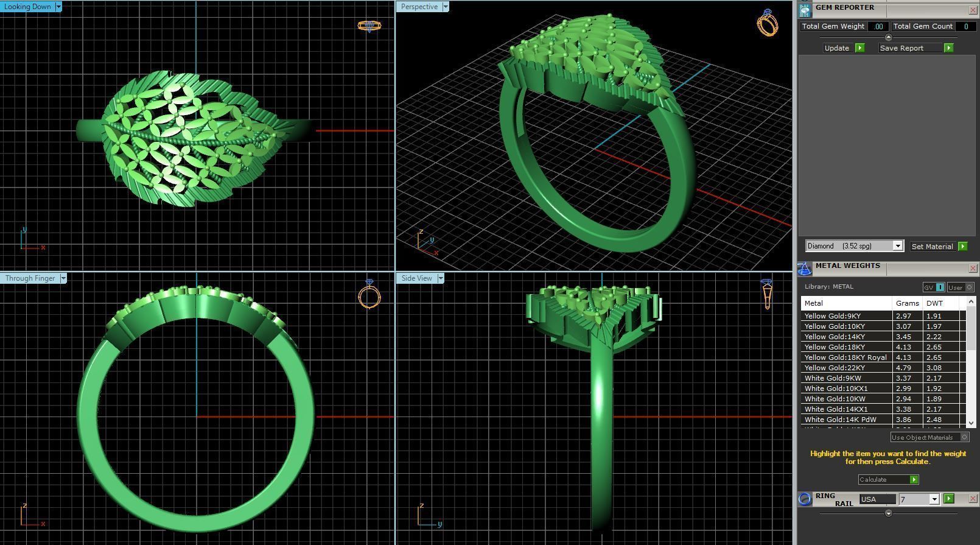
Task: Close the Gem Reporter panel
Action: click(973, 10)
